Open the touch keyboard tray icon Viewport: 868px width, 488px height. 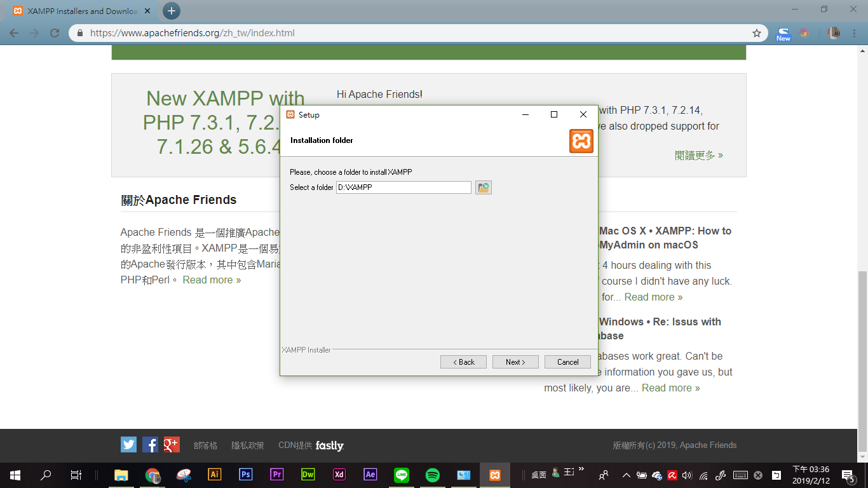pos(740,475)
